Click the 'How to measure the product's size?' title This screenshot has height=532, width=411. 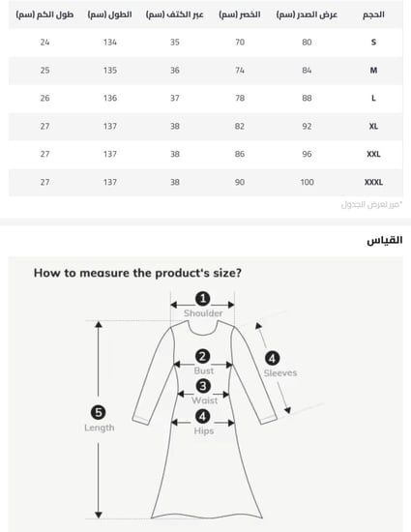coord(137,273)
